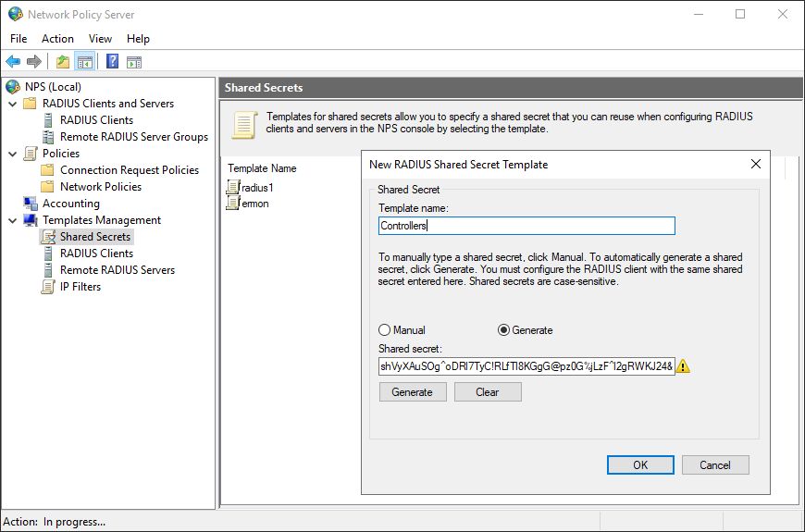
Task: Open the File menu
Action: [19, 39]
